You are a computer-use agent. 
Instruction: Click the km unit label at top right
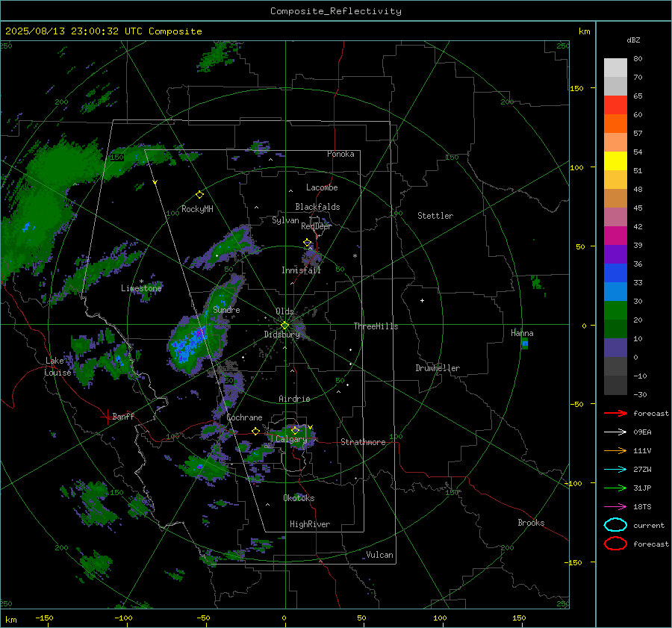pyautogui.click(x=584, y=31)
